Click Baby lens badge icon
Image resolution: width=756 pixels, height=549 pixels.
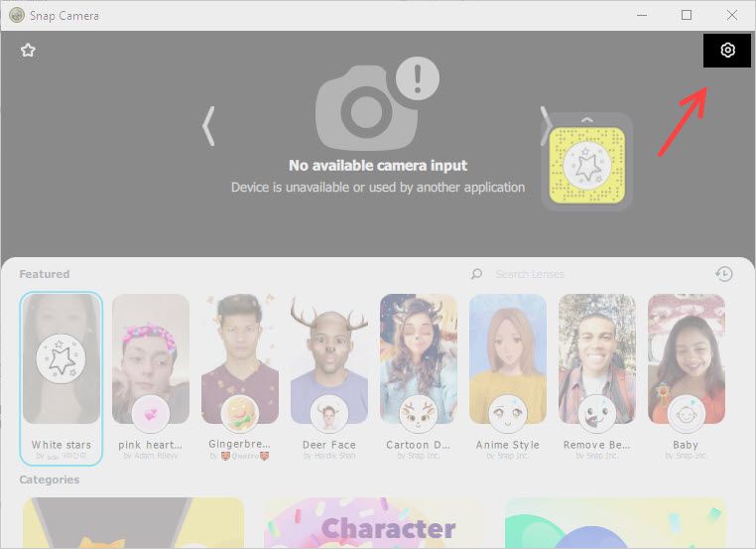pyautogui.click(x=687, y=414)
